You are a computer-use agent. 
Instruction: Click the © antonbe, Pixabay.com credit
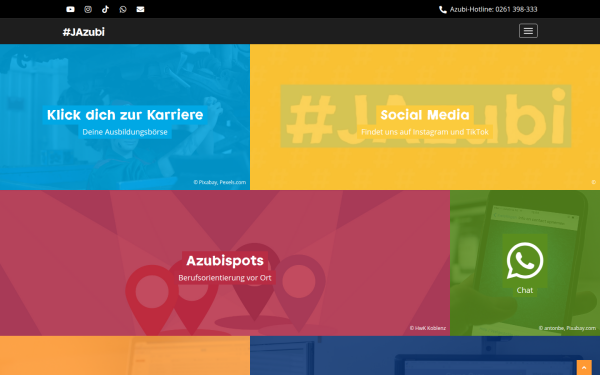tap(567, 328)
